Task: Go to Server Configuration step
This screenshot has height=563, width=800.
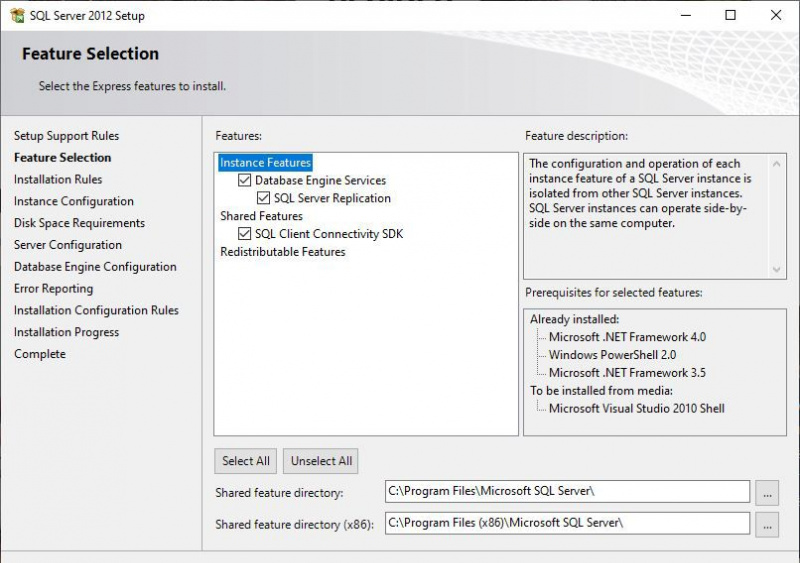Action: [x=68, y=245]
